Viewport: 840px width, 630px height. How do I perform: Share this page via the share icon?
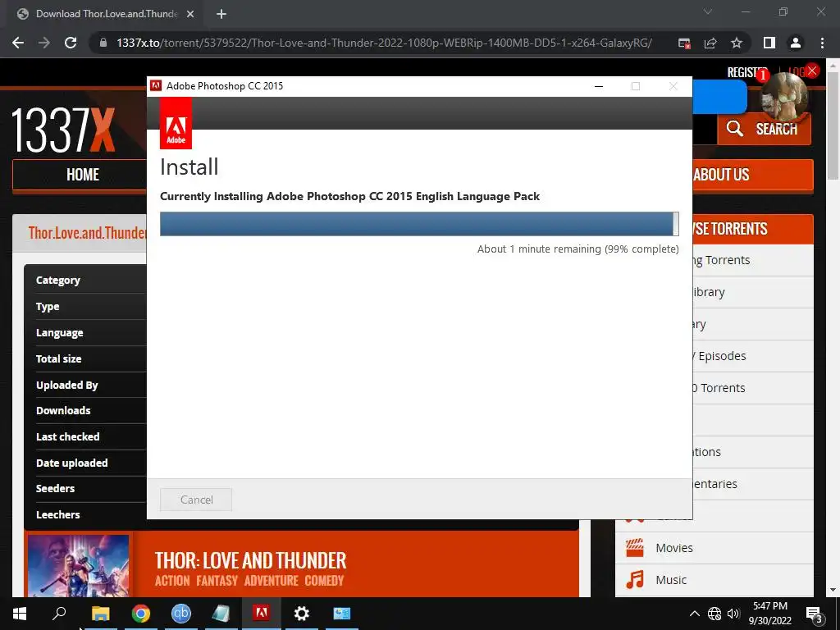[x=710, y=43]
